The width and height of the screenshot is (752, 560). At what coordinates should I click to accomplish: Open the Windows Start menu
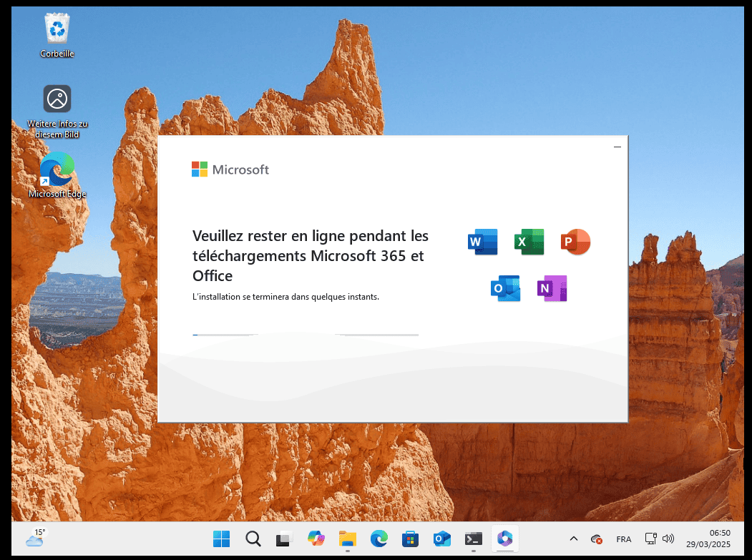coord(221,539)
